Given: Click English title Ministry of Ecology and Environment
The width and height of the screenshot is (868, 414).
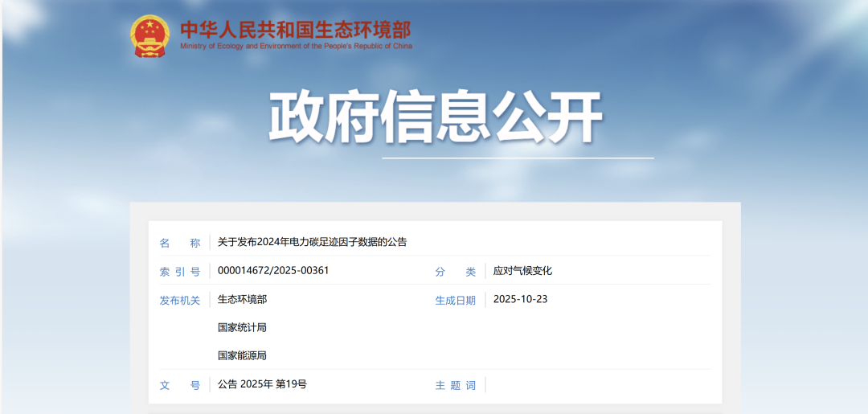Looking at the screenshot, I should [x=296, y=46].
